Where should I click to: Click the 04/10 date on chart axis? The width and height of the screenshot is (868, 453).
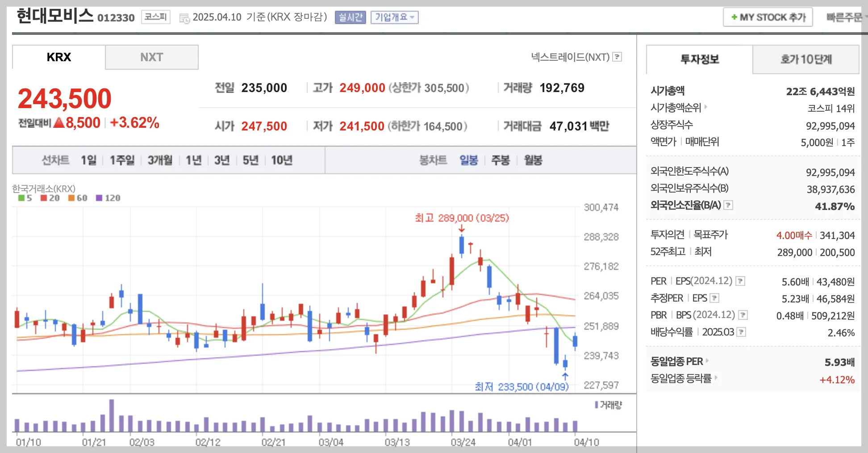tap(586, 442)
